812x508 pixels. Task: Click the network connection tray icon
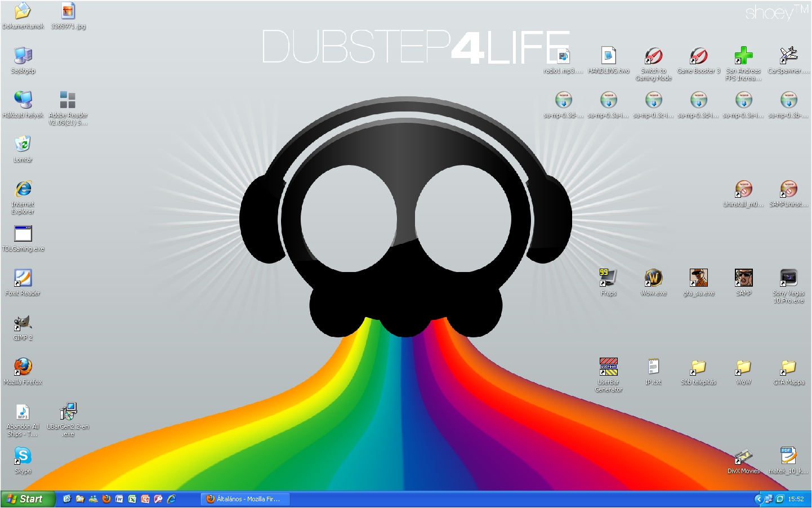tap(769, 499)
